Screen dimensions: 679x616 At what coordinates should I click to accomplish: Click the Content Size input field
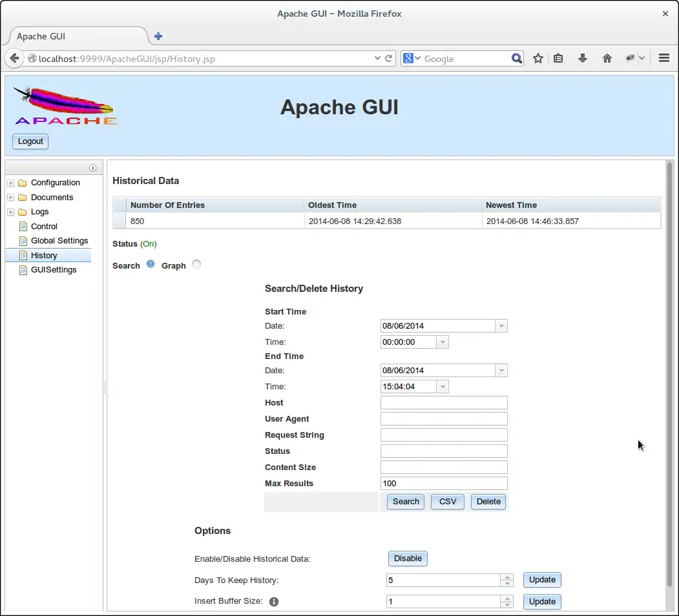(x=444, y=467)
